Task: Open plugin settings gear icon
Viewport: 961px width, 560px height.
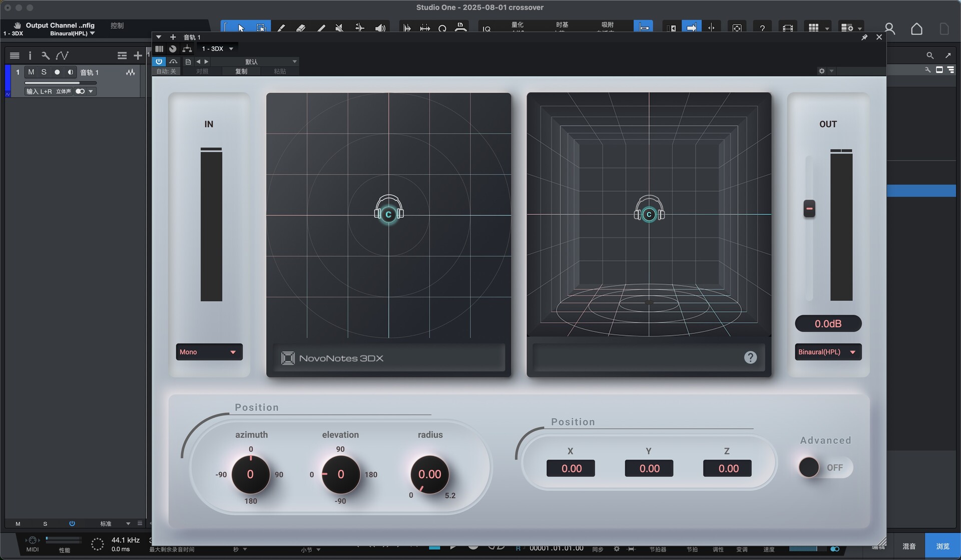Action: click(x=821, y=71)
